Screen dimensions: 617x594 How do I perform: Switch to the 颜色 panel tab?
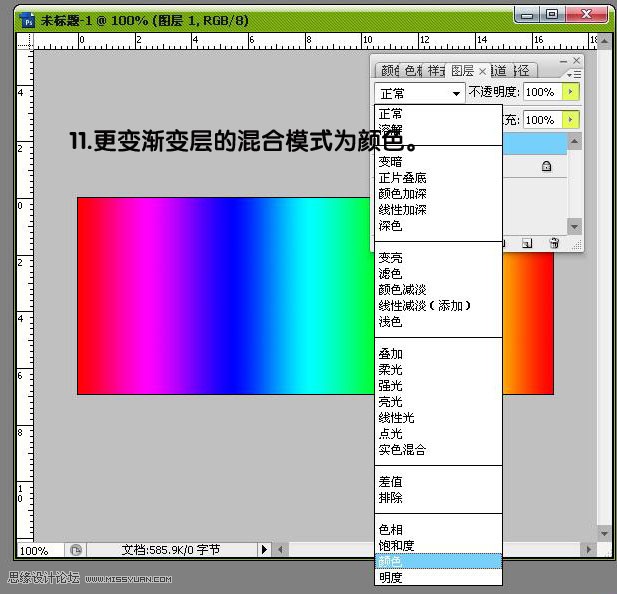coord(389,71)
